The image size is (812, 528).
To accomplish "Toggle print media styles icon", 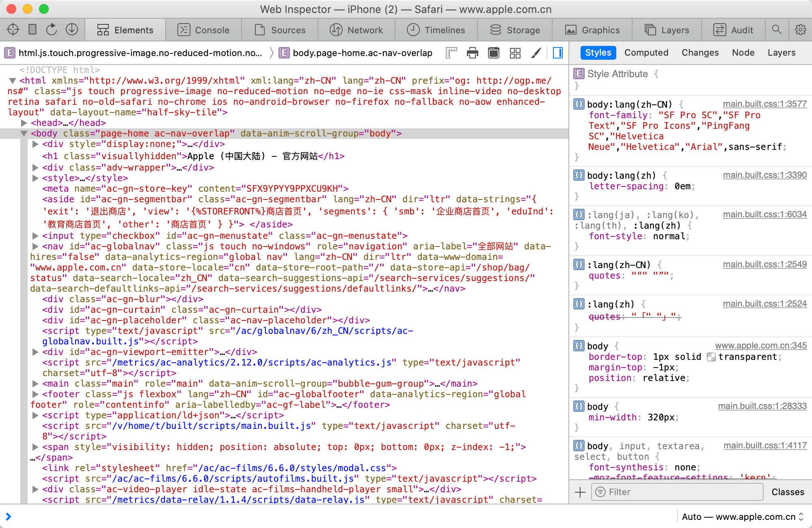I will [x=472, y=53].
